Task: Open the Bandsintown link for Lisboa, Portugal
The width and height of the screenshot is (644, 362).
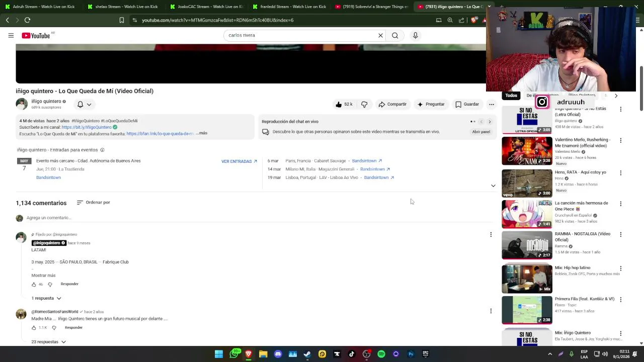Action: pos(379,177)
